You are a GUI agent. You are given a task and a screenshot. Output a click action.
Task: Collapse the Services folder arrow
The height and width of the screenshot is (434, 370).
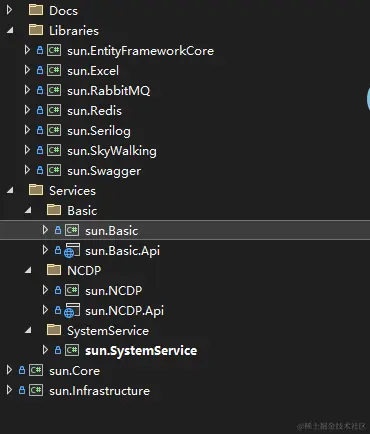coord(10,190)
